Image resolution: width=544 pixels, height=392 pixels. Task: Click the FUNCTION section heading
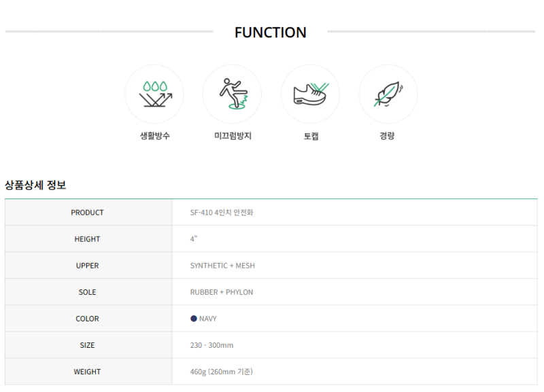[270, 33]
